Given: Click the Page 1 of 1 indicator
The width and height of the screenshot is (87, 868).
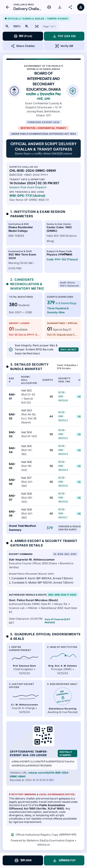Looking at the screenshot, I should [x=49, y=26].
